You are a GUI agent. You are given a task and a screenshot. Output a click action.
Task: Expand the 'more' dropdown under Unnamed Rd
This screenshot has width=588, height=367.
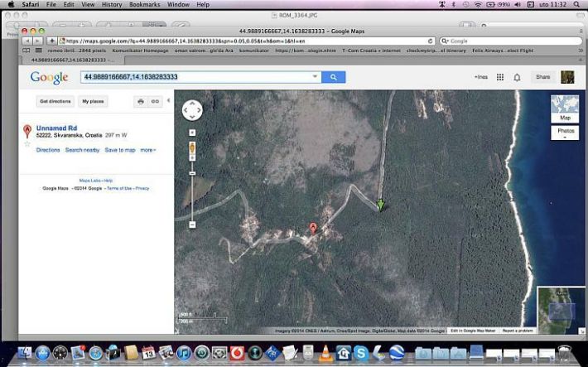coord(147,150)
